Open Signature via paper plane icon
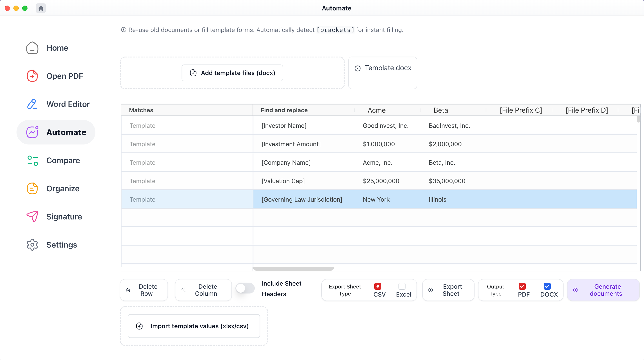The height and width of the screenshot is (360, 644). (x=32, y=217)
